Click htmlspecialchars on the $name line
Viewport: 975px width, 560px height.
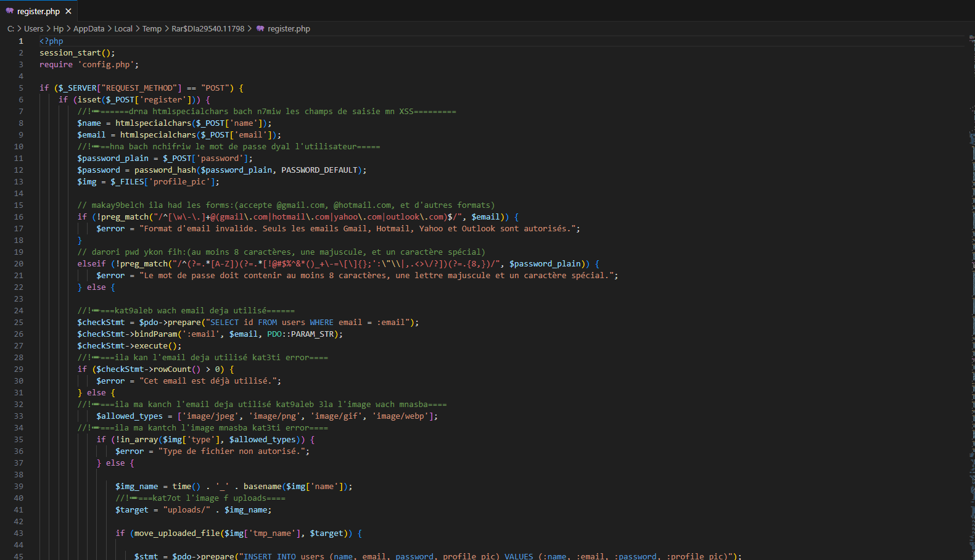tap(154, 123)
